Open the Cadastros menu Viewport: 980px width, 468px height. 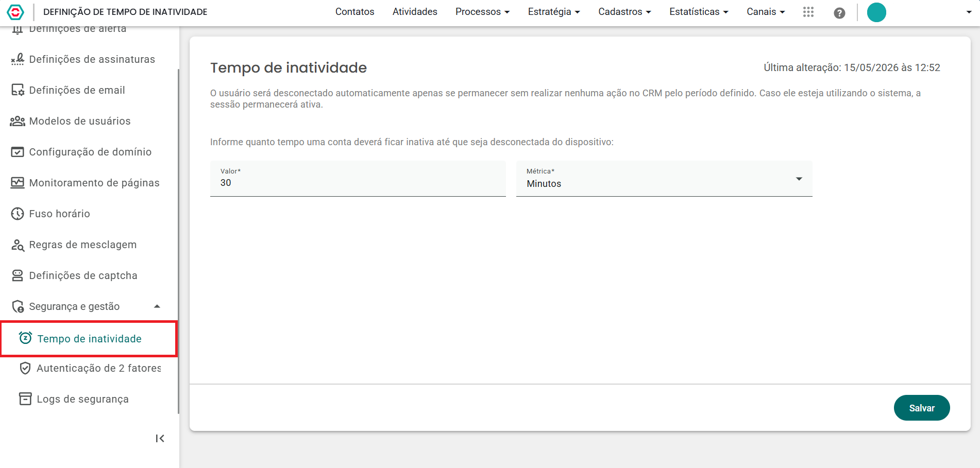624,12
